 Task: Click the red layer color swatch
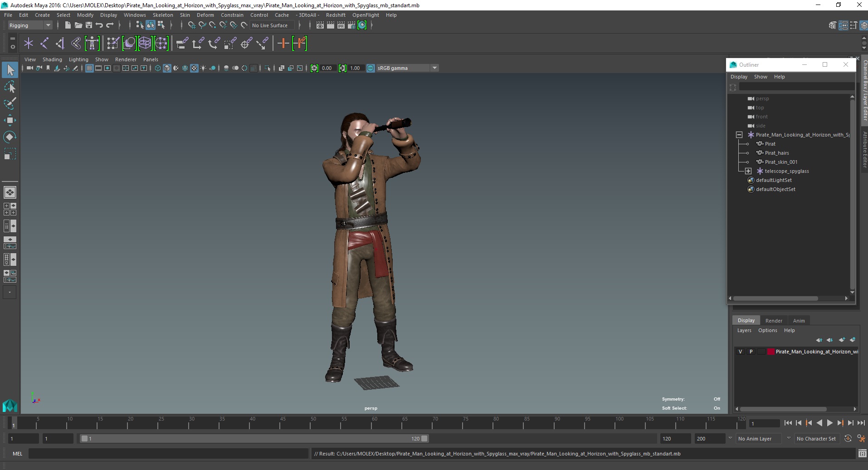pyautogui.click(x=770, y=352)
